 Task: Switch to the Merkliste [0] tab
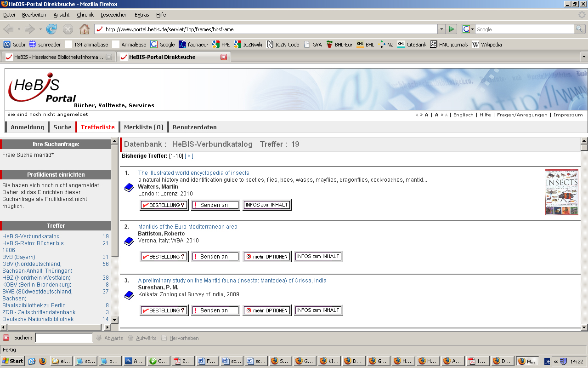(143, 127)
